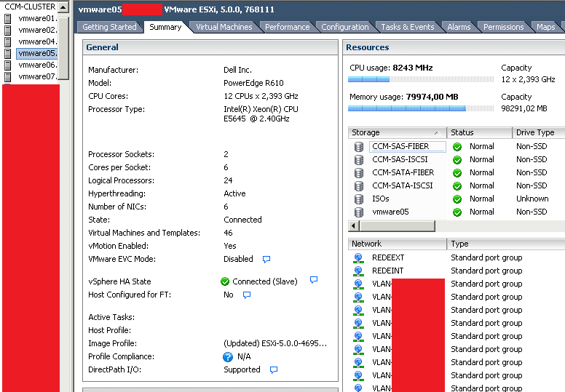Switch to the Summary tab
565x392 pixels.
click(165, 27)
